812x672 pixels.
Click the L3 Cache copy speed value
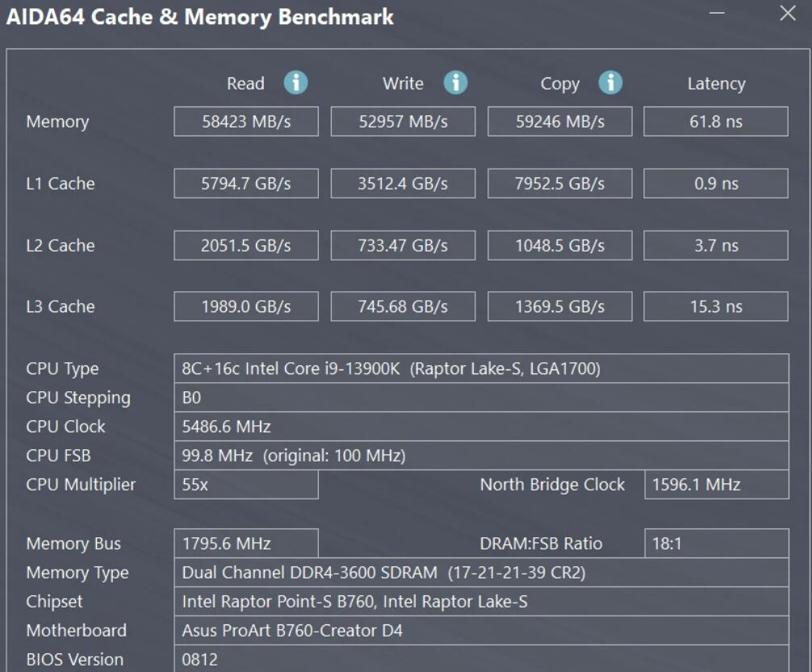[559, 306]
